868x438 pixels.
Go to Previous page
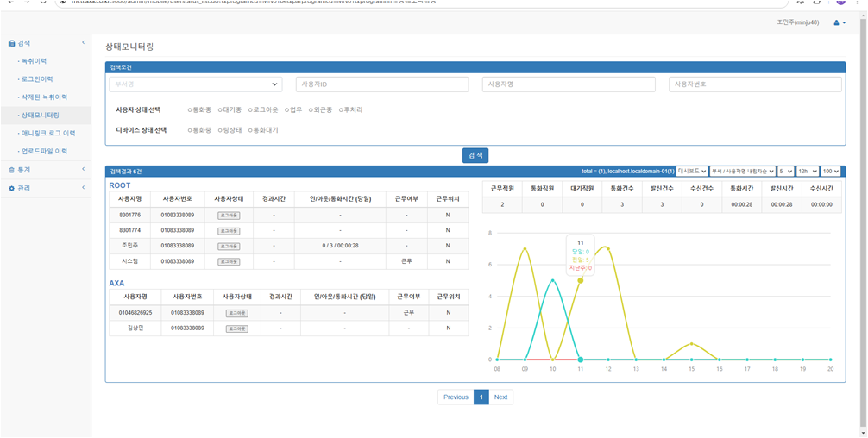pos(456,397)
